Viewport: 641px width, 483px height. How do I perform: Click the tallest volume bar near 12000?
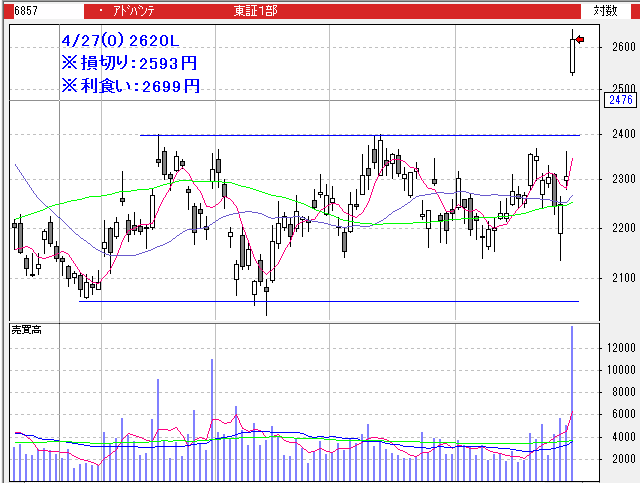[572, 400]
